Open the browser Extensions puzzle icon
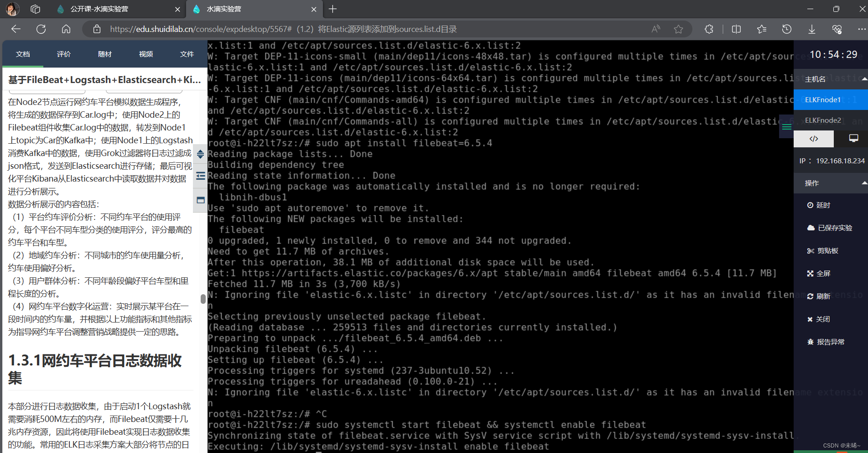868x453 pixels. (x=709, y=29)
